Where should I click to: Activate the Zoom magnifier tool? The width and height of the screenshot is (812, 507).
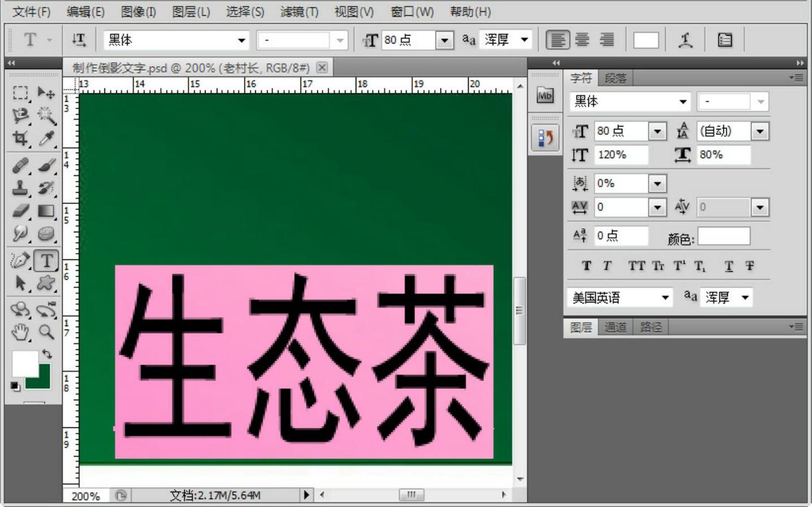(46, 332)
